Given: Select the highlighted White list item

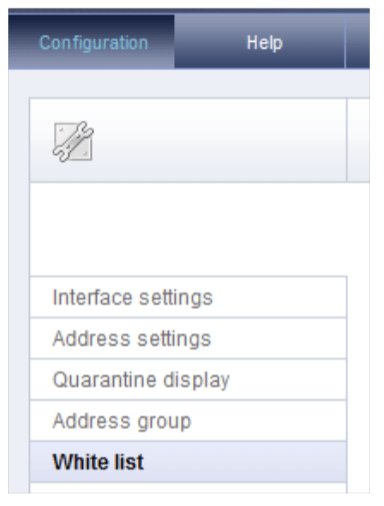Looking at the screenshot, I should click(188, 462).
